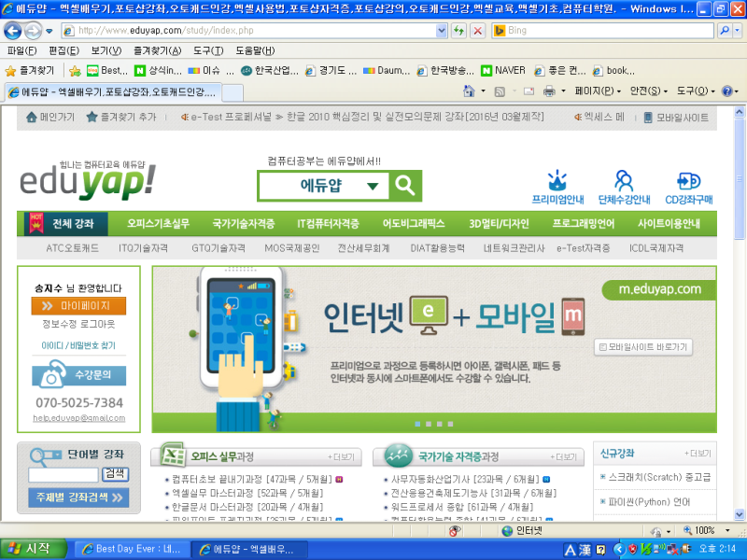Open the 보기(V) menu
The height and width of the screenshot is (560, 747).
[x=106, y=50]
